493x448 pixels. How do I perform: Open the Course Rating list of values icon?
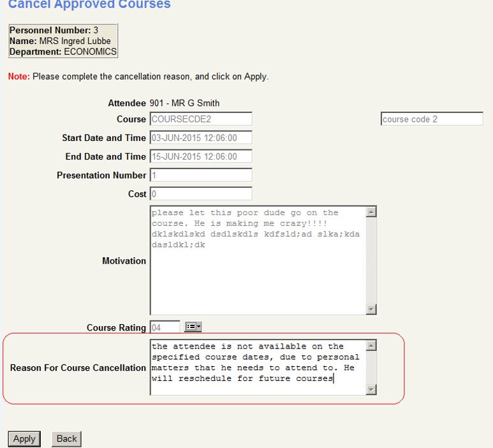tap(193, 327)
